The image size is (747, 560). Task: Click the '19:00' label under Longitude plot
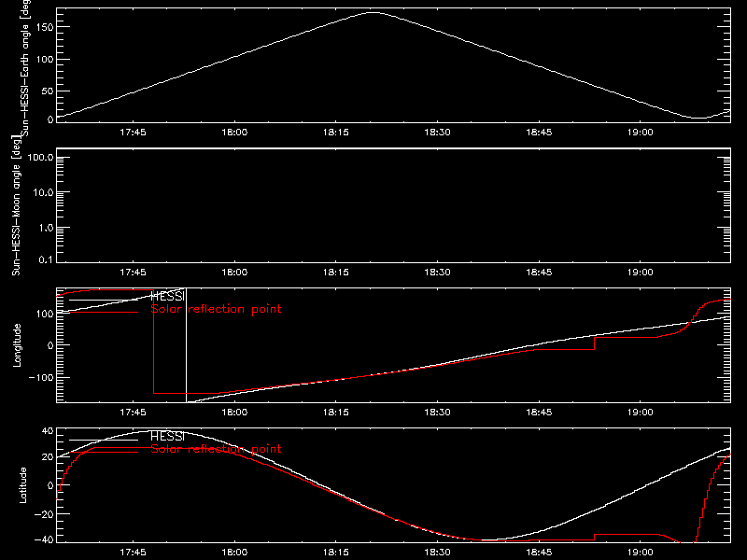pos(641,413)
